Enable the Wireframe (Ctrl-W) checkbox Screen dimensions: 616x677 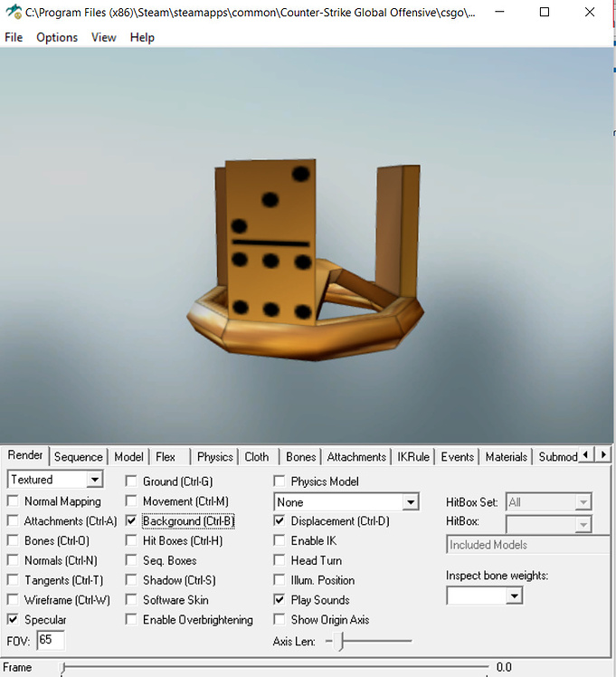pos(13,600)
